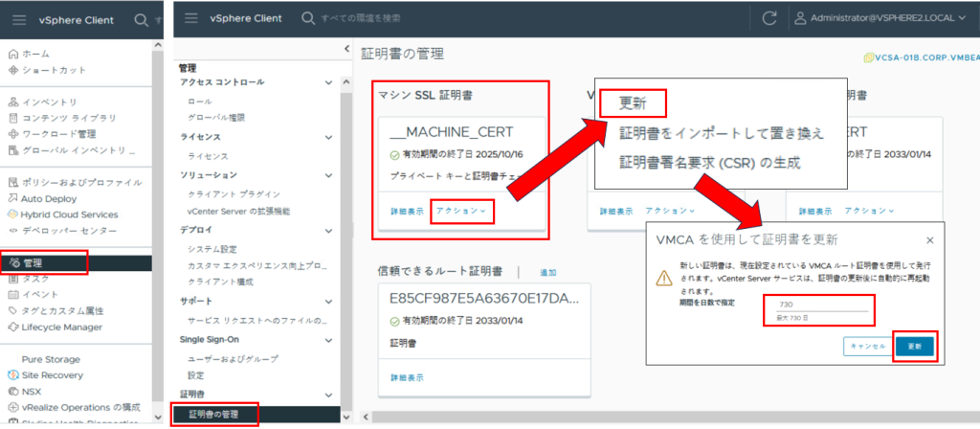Screen dimensions: 980x429
Task: Click the search magnifier in the left panel header
Action: pyautogui.click(x=142, y=20)
